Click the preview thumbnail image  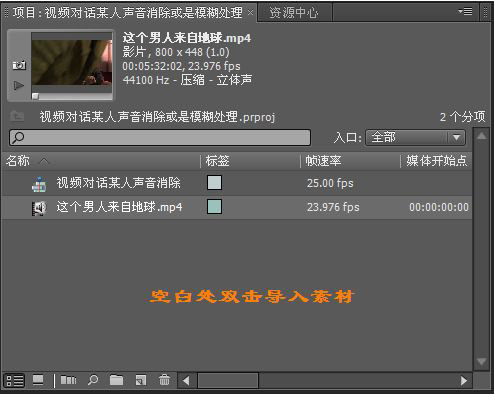click(x=72, y=62)
